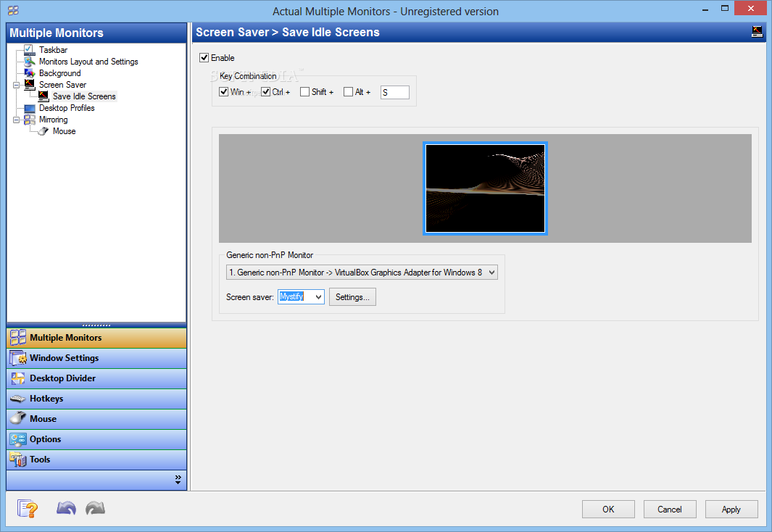Open the Screen saver Mystify dropdown
This screenshot has height=532, width=772.
pos(301,296)
